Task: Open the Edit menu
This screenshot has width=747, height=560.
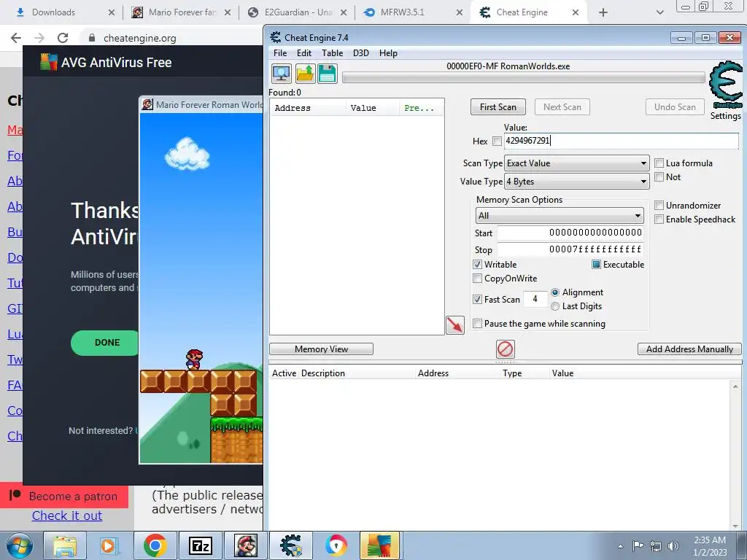Action: pyautogui.click(x=304, y=52)
